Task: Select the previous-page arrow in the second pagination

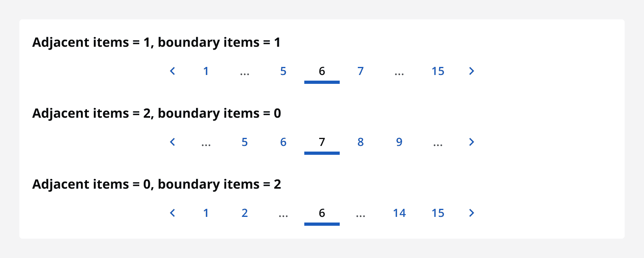Action: coord(172,142)
